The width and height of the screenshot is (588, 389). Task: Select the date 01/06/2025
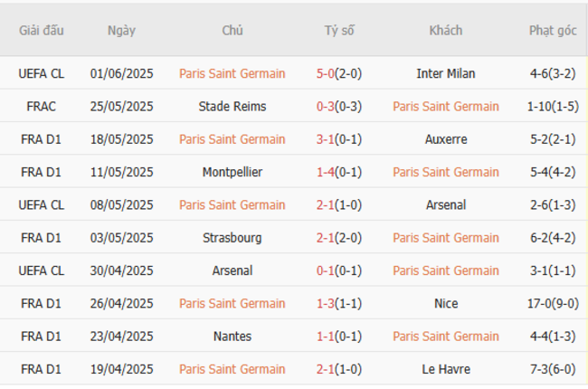click(x=121, y=73)
